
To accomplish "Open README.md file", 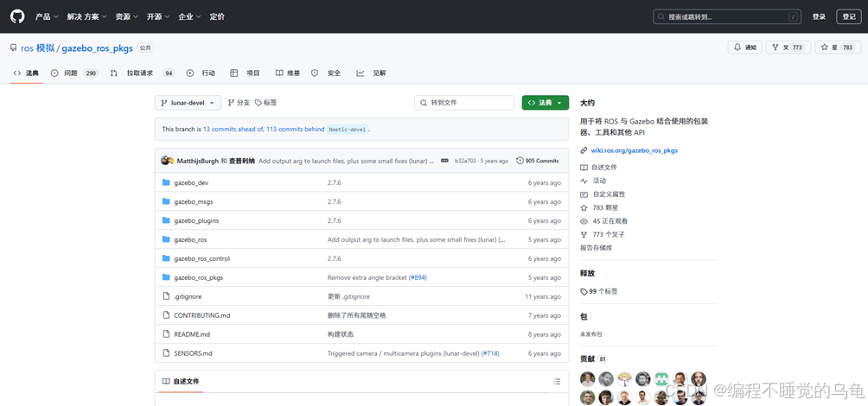I will (192, 334).
